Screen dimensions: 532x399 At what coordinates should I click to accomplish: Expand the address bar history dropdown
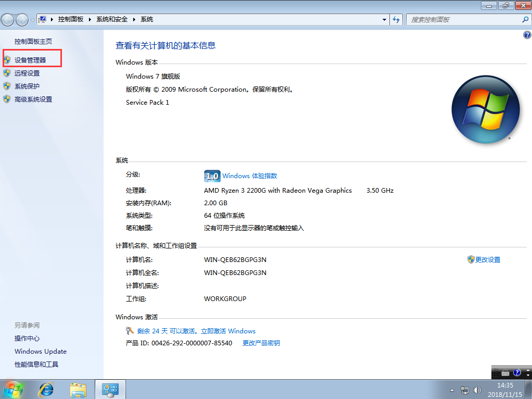[384, 20]
